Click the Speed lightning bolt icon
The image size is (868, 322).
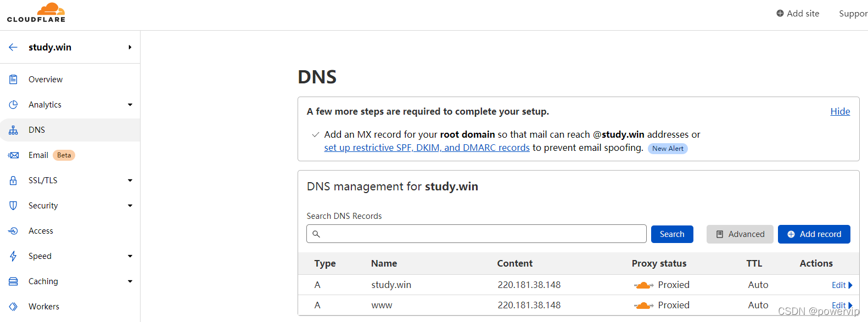(x=13, y=256)
